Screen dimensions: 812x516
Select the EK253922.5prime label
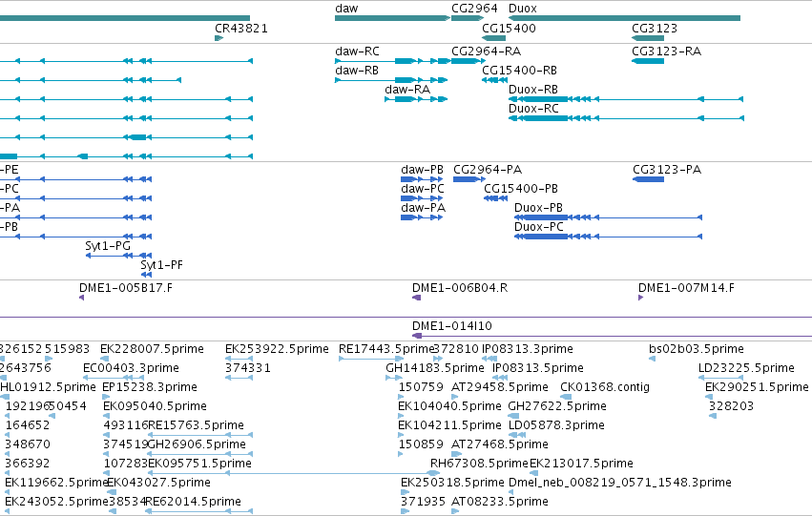pos(277,349)
